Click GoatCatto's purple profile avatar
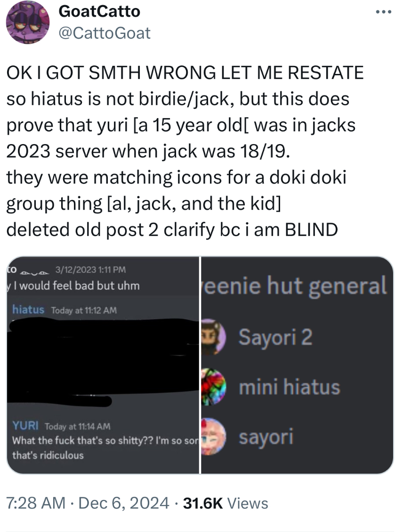 (x=28, y=23)
